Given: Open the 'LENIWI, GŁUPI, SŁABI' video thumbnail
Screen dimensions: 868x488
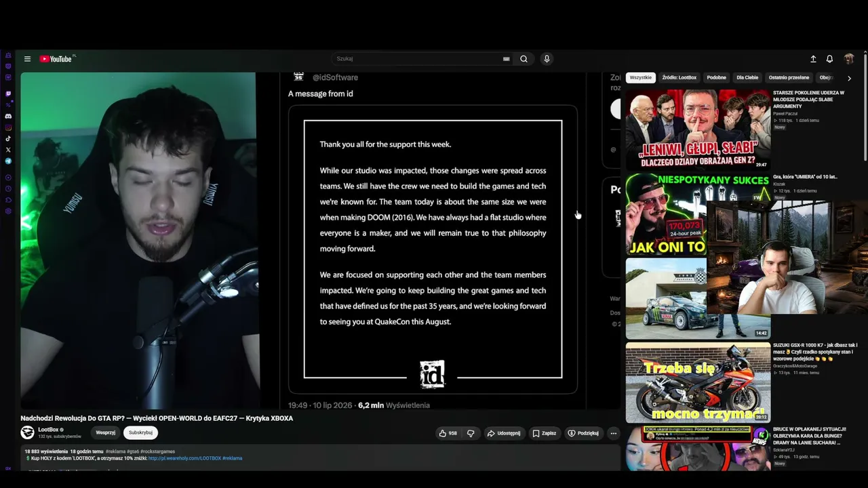Looking at the screenshot, I should 698,129.
